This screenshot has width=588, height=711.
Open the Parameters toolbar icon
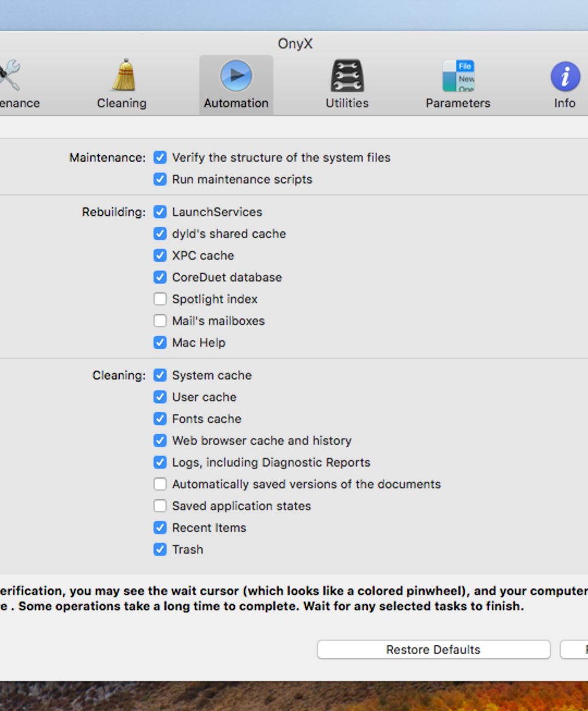coord(458,75)
